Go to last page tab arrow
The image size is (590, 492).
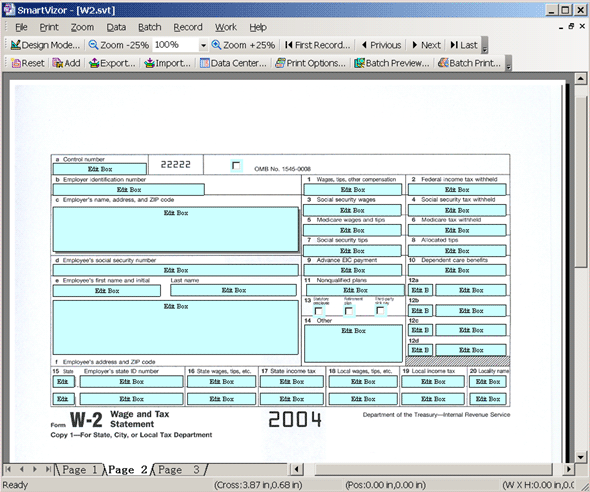click(x=48, y=469)
